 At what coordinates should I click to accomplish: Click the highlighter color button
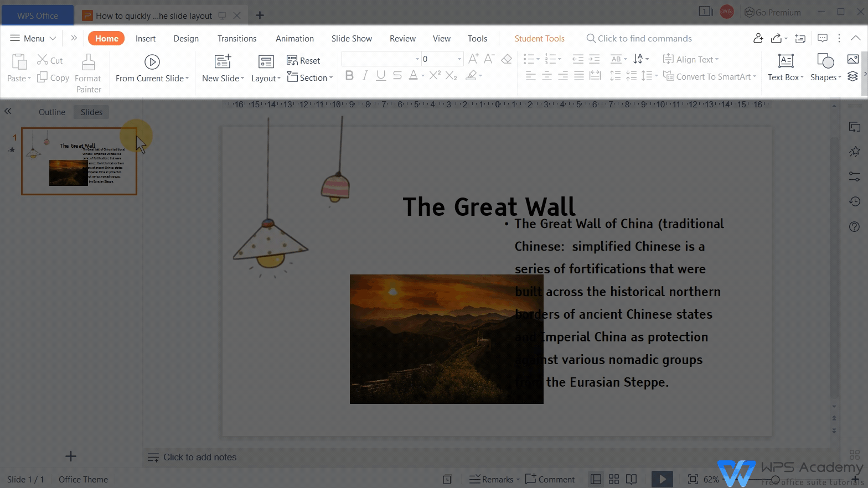pos(471,76)
